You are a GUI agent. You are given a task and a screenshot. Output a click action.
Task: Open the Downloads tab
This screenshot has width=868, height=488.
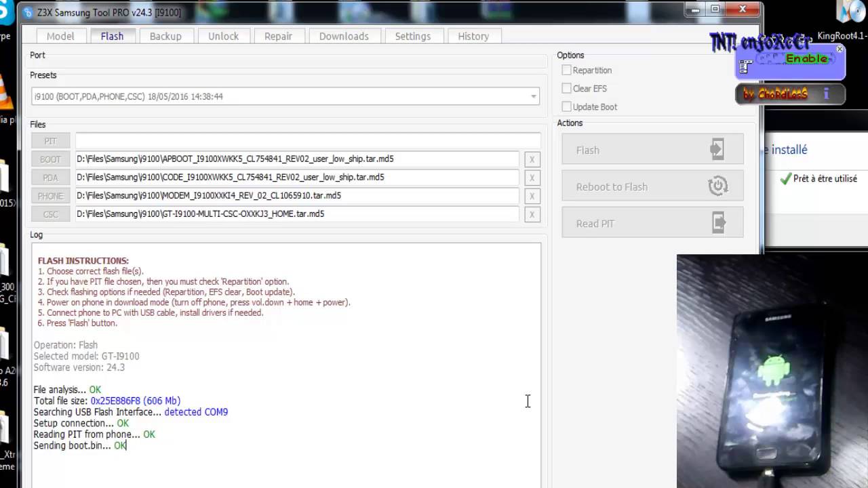(344, 36)
